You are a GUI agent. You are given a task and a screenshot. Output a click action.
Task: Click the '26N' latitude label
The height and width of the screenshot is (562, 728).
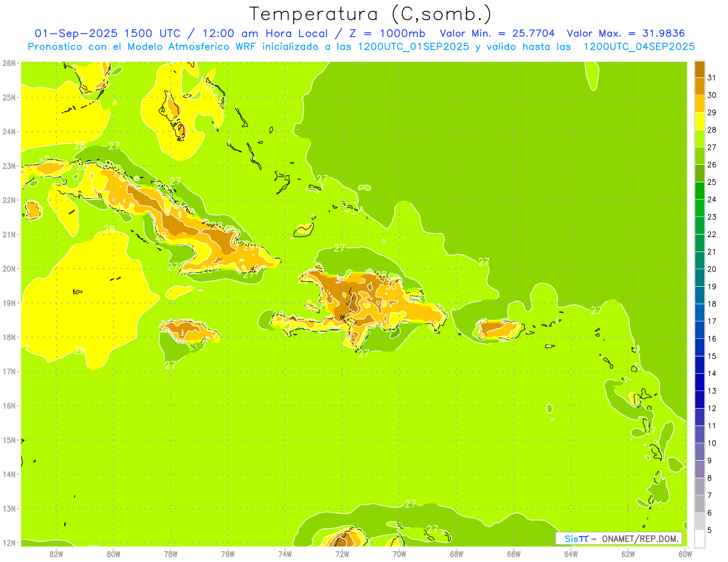9,63
